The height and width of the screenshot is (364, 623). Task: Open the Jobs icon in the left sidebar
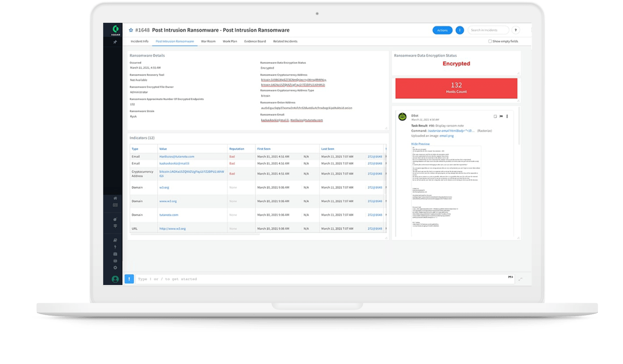pos(115,260)
